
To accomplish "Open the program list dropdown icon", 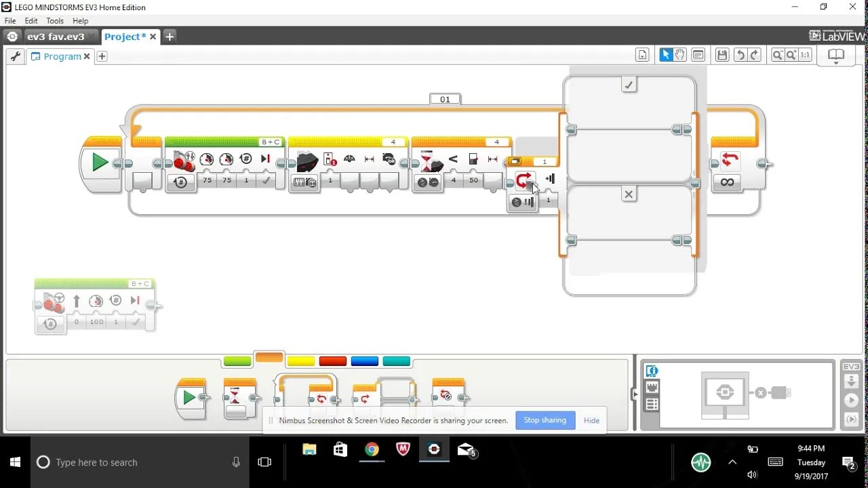I will [x=642, y=56].
